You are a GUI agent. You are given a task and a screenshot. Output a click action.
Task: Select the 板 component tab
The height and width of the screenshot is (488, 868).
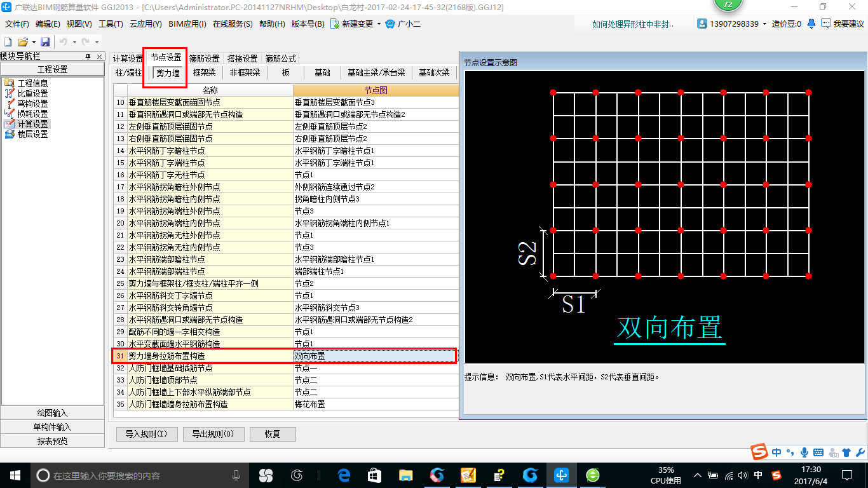point(286,72)
